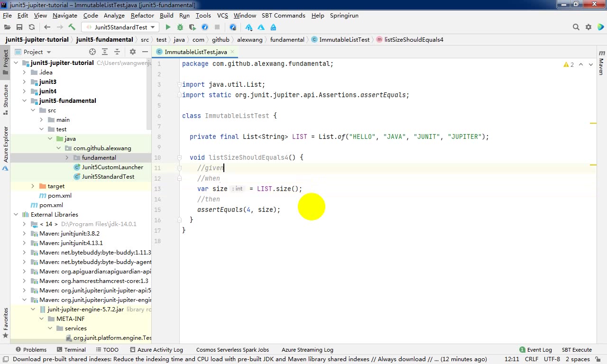Run with coverage icon
The image size is (607, 364).
(193, 27)
